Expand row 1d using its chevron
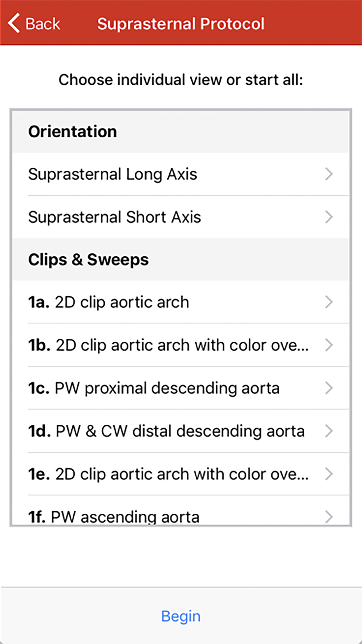Image resolution: width=362 pixels, height=644 pixels. (x=329, y=431)
